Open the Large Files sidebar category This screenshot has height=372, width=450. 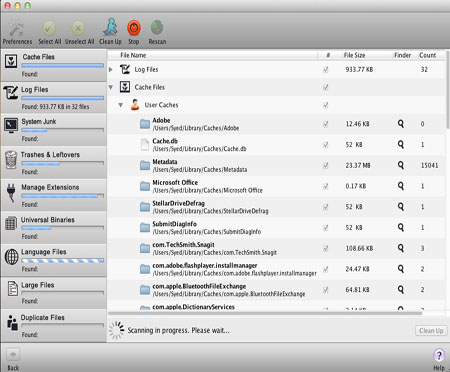pos(54,293)
